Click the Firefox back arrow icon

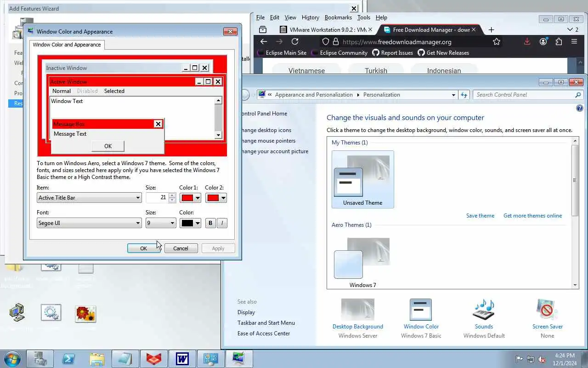(264, 41)
